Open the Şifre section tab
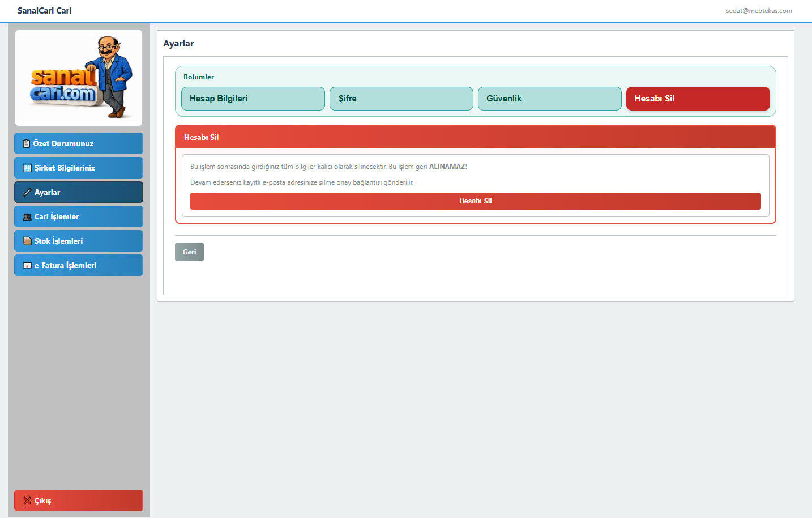Viewport: 812px width, 518px height. coord(401,99)
